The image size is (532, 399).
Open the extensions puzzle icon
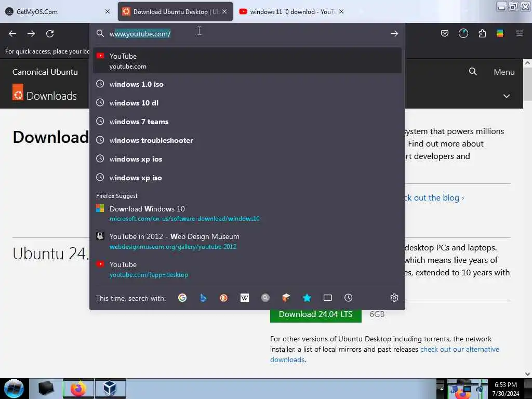[x=482, y=33]
